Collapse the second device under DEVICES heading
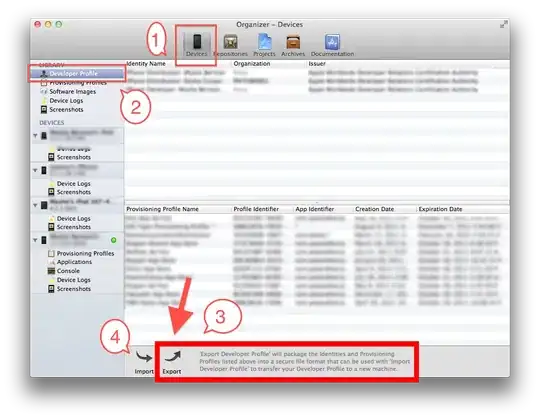The height and width of the screenshot is (419, 540). click(35, 170)
